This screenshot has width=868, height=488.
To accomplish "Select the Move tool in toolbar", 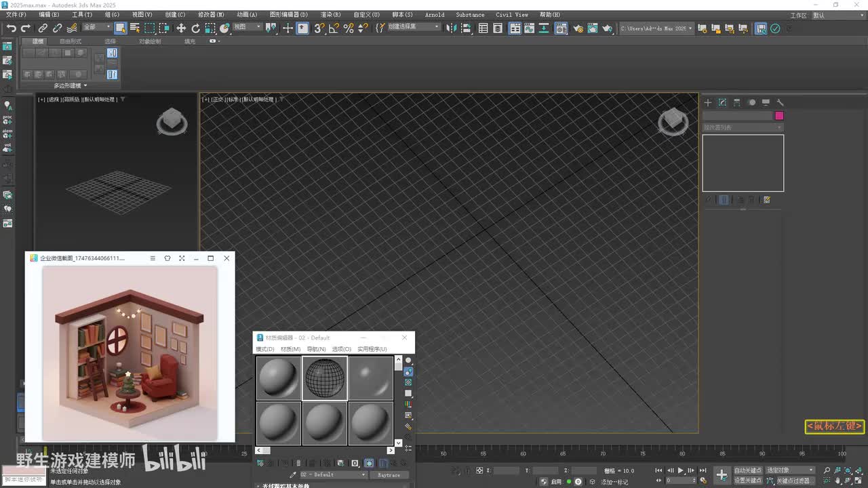I will click(x=181, y=28).
